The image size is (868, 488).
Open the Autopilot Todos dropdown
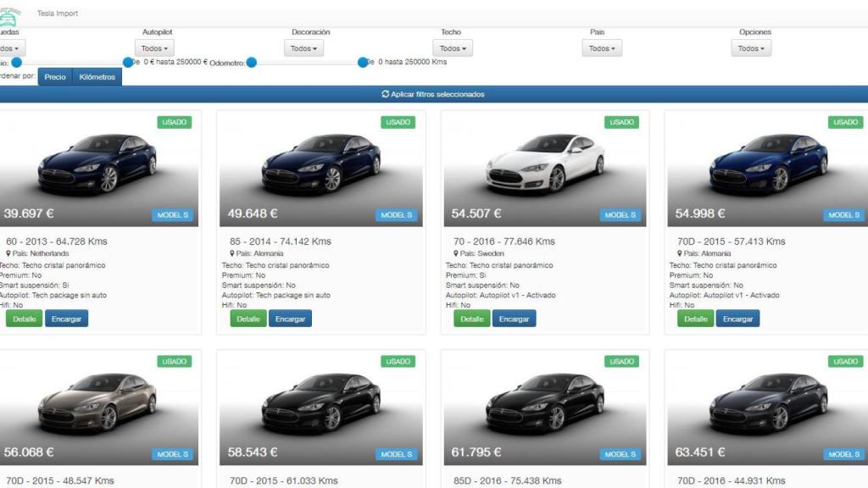pyautogui.click(x=156, y=47)
